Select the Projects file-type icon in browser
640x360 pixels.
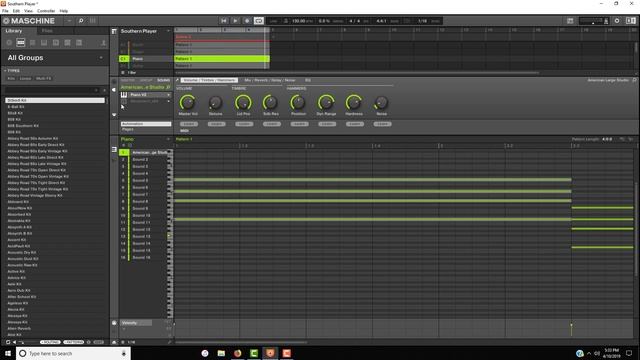tap(9, 42)
